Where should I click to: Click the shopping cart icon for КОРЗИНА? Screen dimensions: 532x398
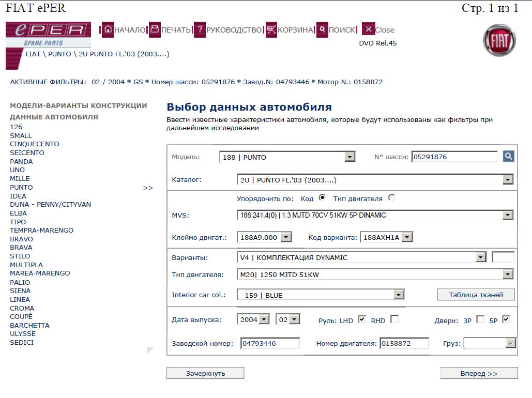pos(271,29)
